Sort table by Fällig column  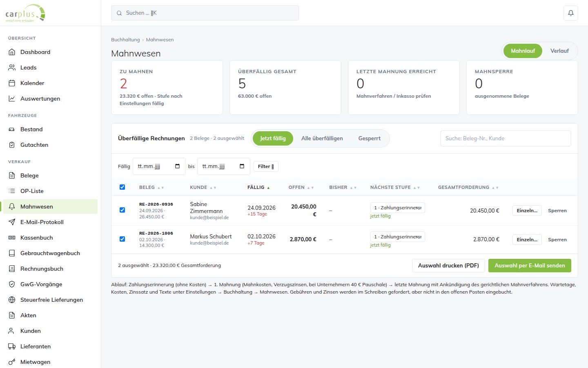pyautogui.click(x=258, y=187)
